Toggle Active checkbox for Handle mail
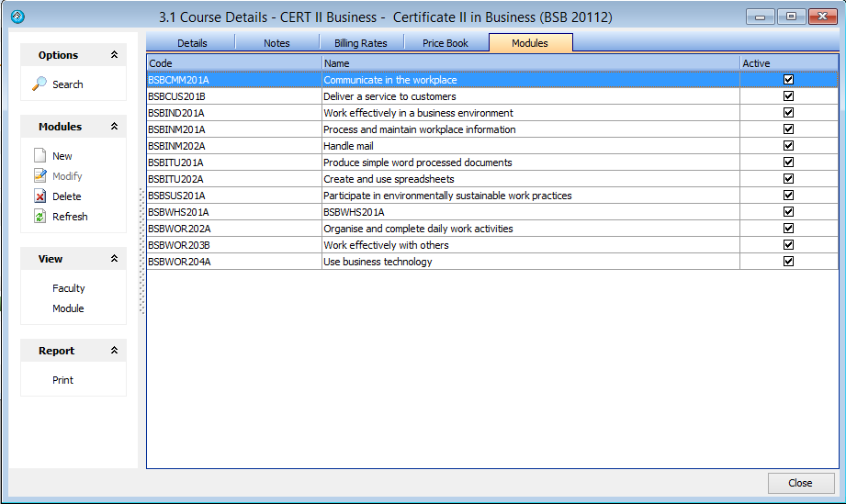The image size is (846, 504). coord(788,146)
